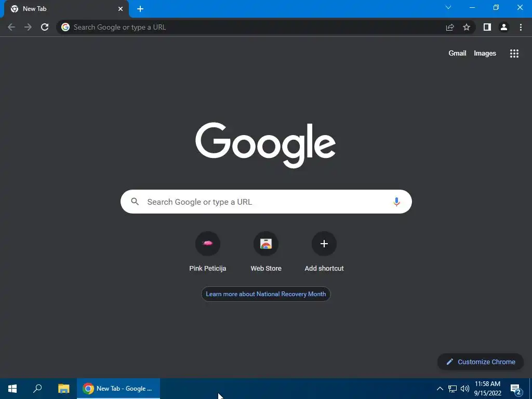Image resolution: width=532 pixels, height=399 pixels.
Task: Show hidden system tray icons
Action: coord(440,389)
